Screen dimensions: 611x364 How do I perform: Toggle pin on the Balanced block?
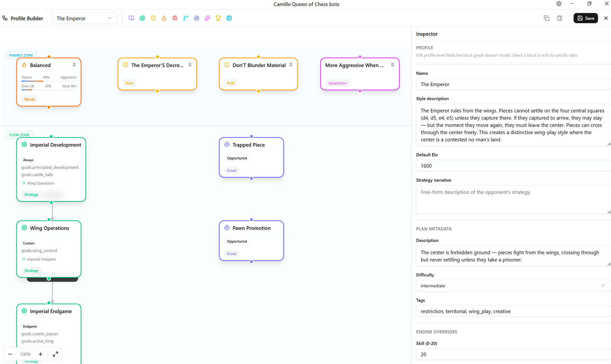click(74, 65)
